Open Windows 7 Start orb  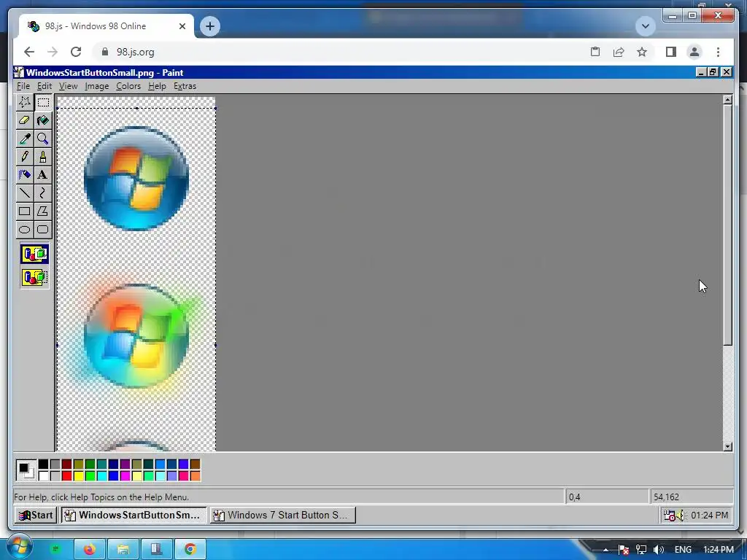(x=19, y=548)
